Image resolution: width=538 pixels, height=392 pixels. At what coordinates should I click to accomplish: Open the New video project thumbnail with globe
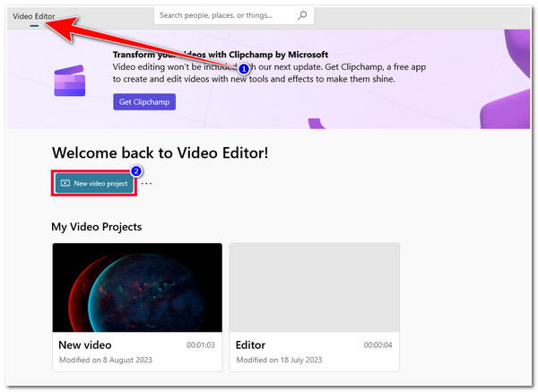(x=137, y=288)
